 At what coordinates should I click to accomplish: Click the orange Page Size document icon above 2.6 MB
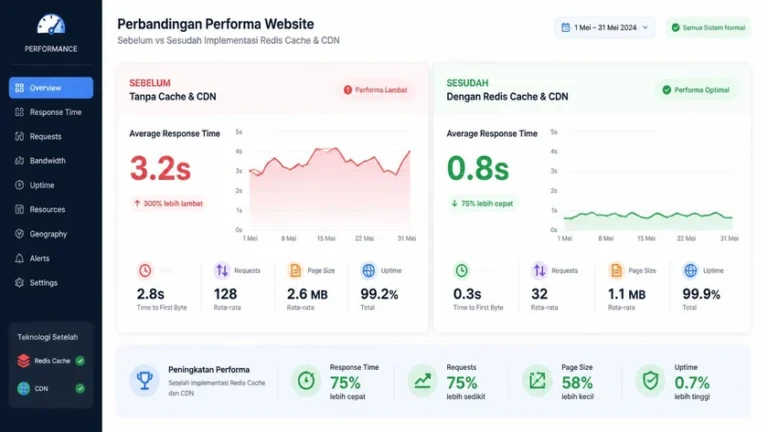pyautogui.click(x=295, y=270)
